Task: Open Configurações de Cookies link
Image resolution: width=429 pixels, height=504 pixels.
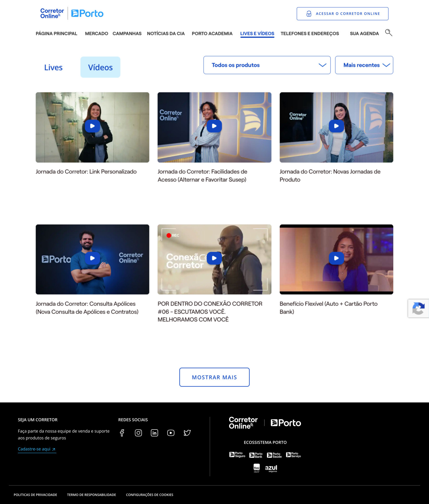Action: [x=150, y=495]
